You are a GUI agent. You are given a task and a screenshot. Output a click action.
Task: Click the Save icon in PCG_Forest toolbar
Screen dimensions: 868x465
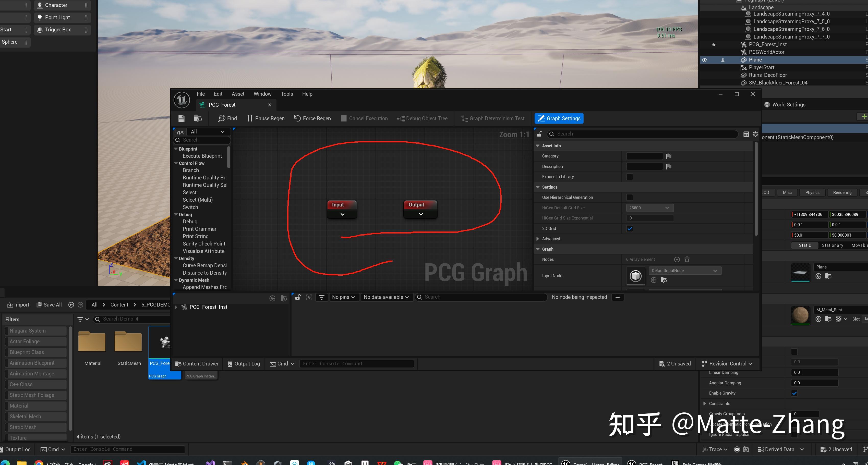[x=181, y=118]
